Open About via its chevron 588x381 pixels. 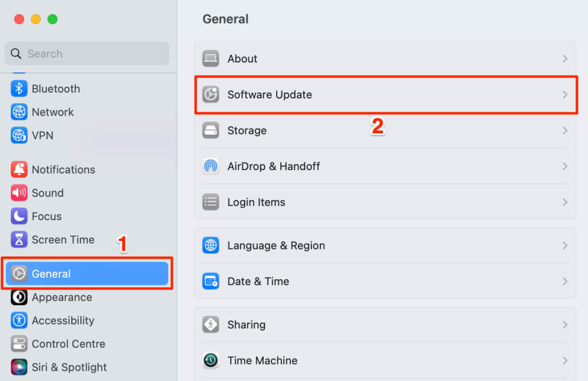(565, 59)
